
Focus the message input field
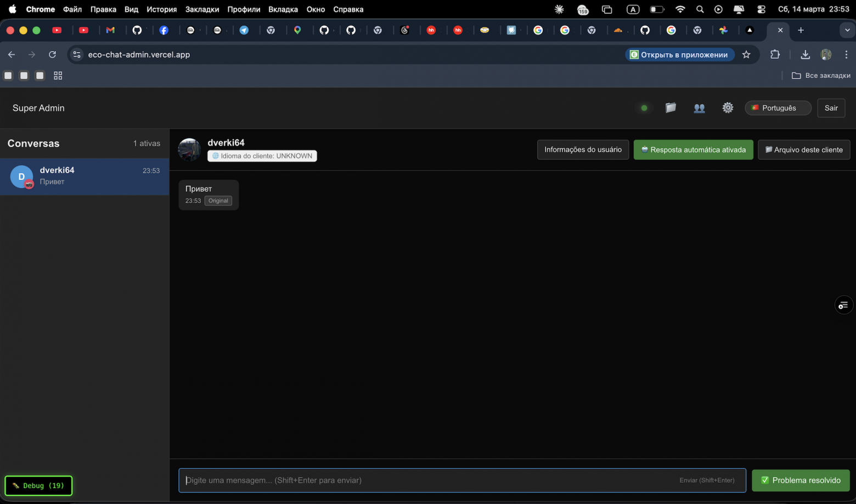point(428,480)
